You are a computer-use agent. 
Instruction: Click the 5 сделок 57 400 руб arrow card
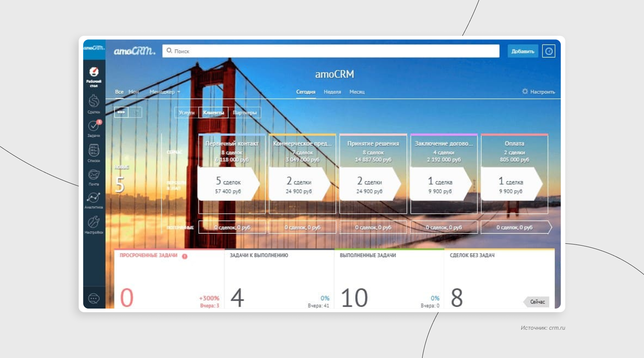pyautogui.click(x=229, y=184)
